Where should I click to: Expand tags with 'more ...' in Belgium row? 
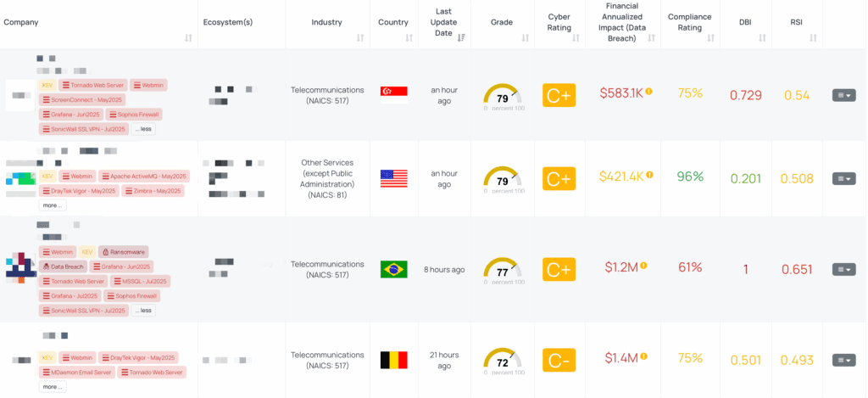tap(52, 387)
